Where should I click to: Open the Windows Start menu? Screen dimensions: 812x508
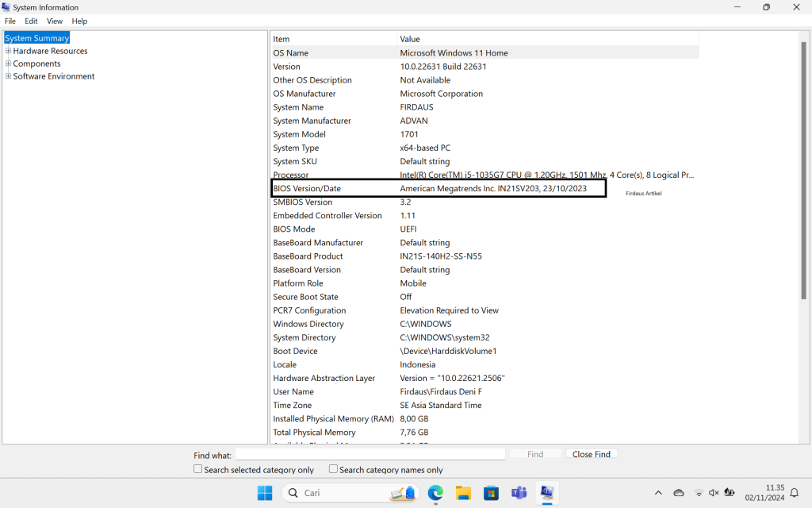[265, 493]
